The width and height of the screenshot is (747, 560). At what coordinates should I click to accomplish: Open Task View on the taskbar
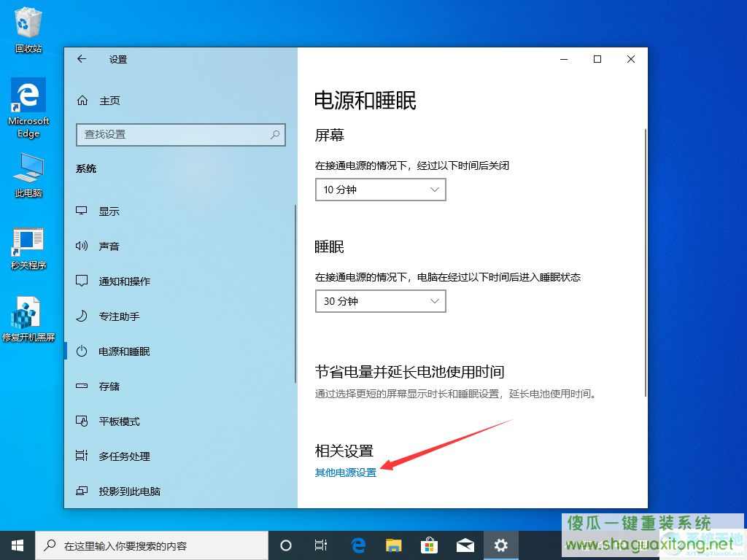click(x=321, y=545)
